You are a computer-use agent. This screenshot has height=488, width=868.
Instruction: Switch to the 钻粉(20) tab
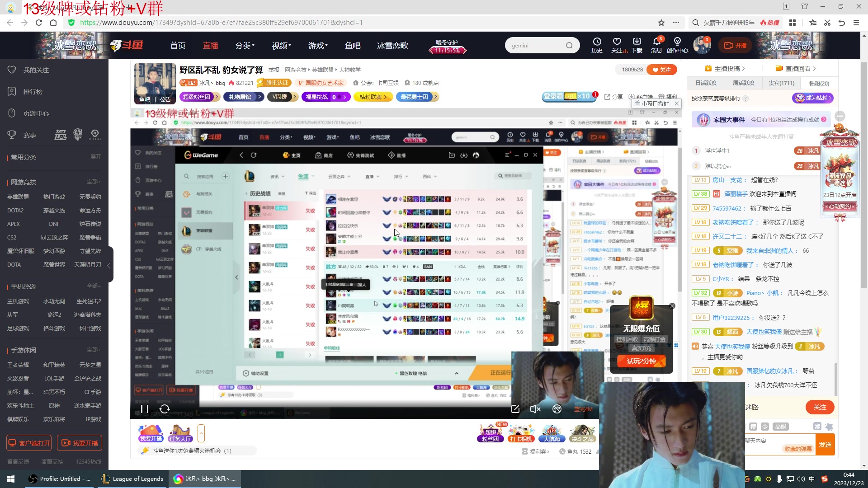tap(819, 84)
